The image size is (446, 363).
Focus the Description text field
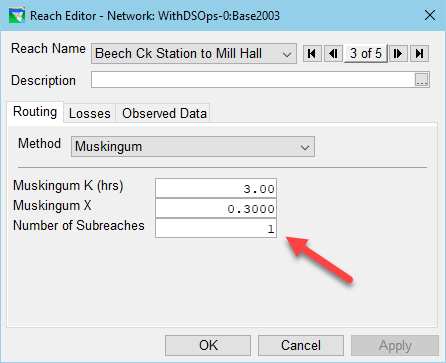pyautogui.click(x=253, y=80)
